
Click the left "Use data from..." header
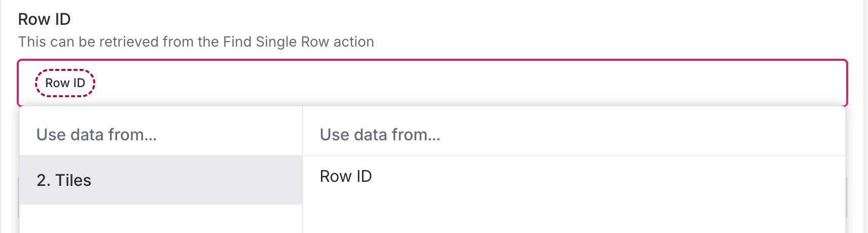(96, 135)
